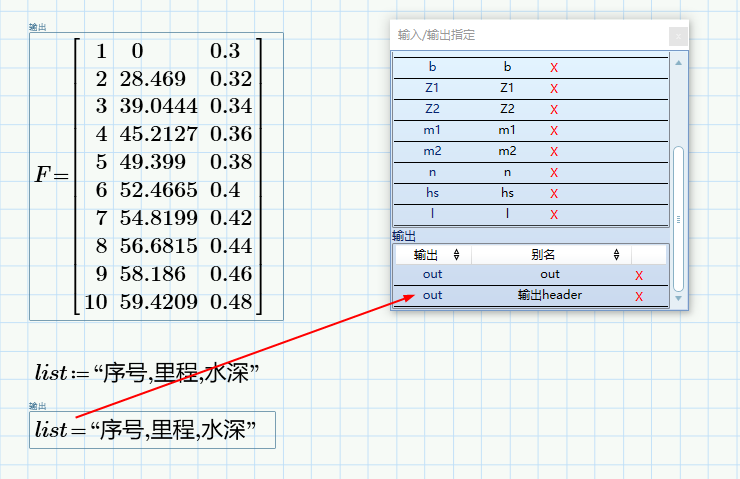Delete the b input row
This screenshot has width=740, height=479.
point(554,68)
